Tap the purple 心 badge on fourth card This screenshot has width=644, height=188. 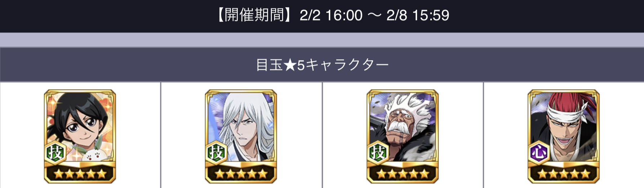click(539, 153)
